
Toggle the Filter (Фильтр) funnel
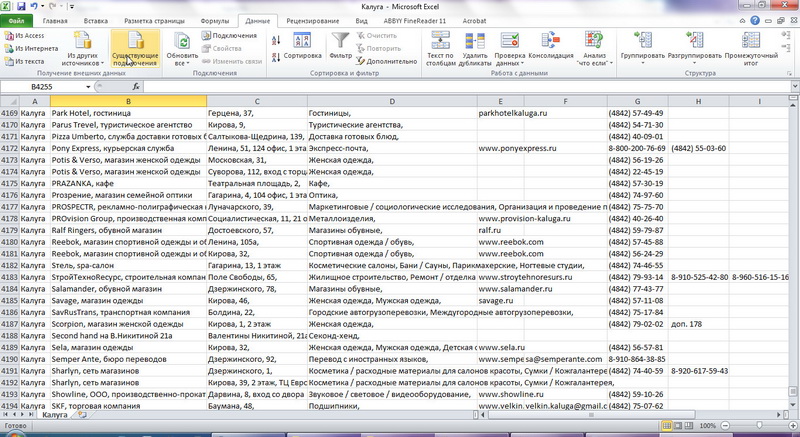[x=340, y=45]
